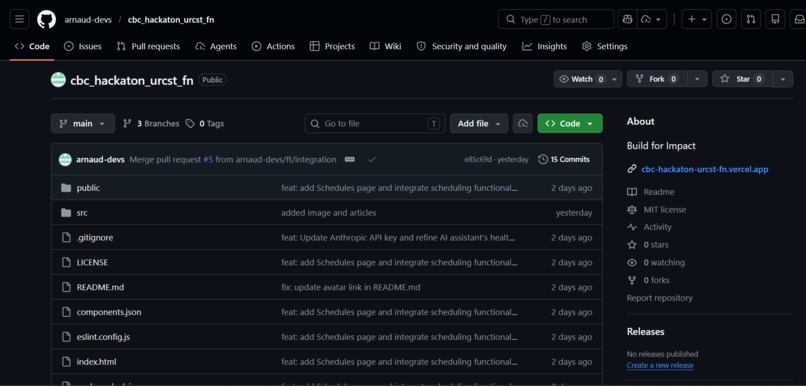The image size is (806, 386).
Task: Expand the Star lists dropdown arrow
Action: click(783, 79)
